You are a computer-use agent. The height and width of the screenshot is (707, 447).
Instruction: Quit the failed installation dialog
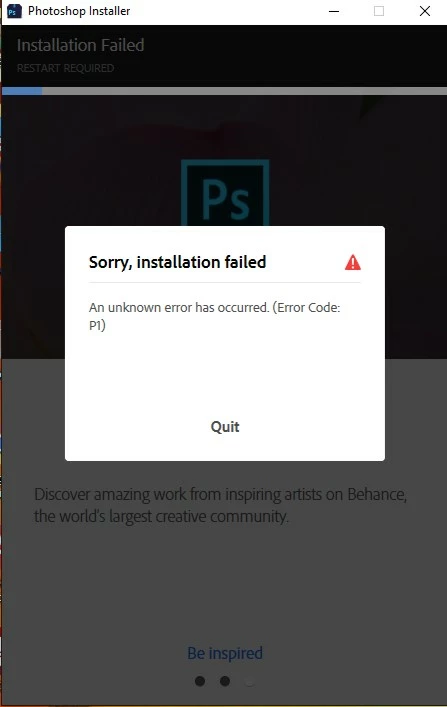coord(225,427)
